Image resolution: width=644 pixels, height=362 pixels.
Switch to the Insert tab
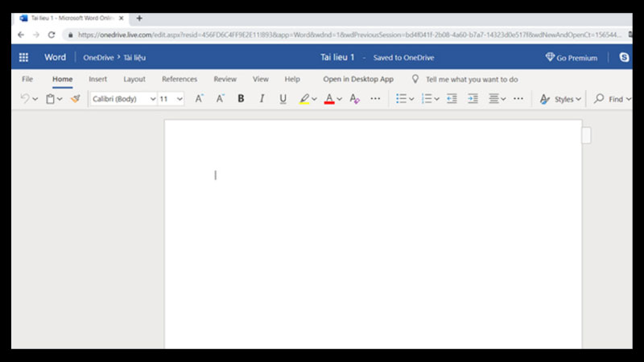pyautogui.click(x=97, y=80)
